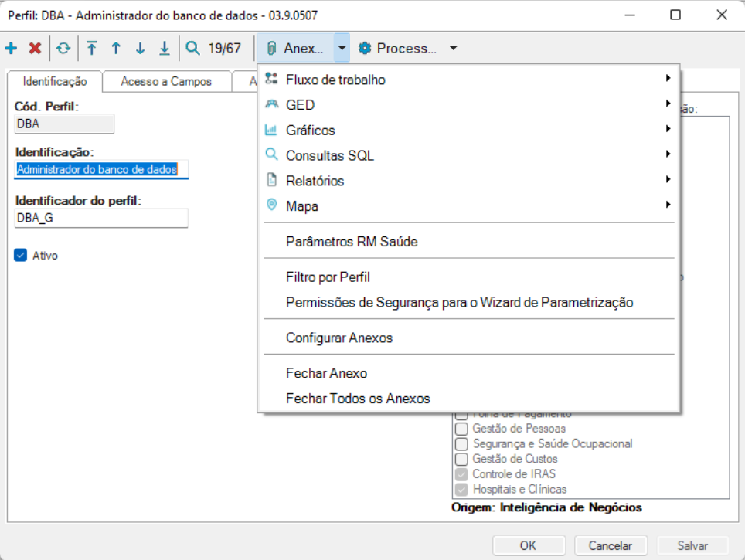Screen dimensions: 745x560
Task: Go to previous record up arrow
Action: 116,48
